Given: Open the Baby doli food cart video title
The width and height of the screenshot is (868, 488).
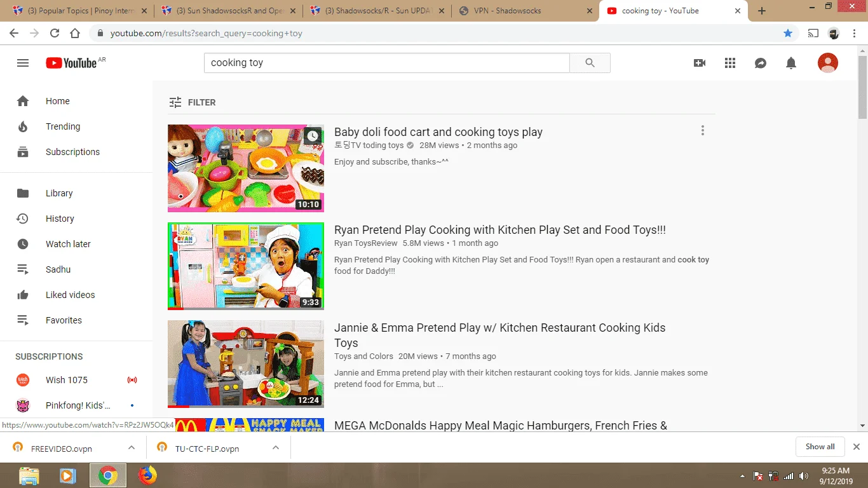Looking at the screenshot, I should click(x=438, y=132).
